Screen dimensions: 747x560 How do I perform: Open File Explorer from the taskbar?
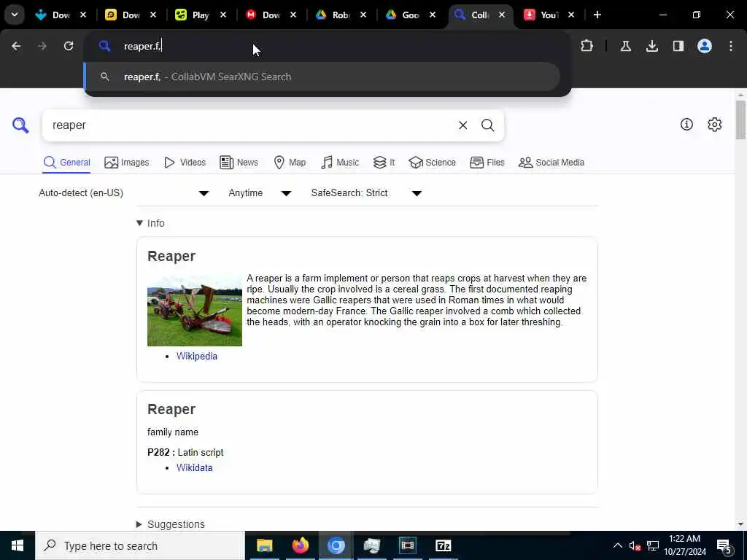264,545
